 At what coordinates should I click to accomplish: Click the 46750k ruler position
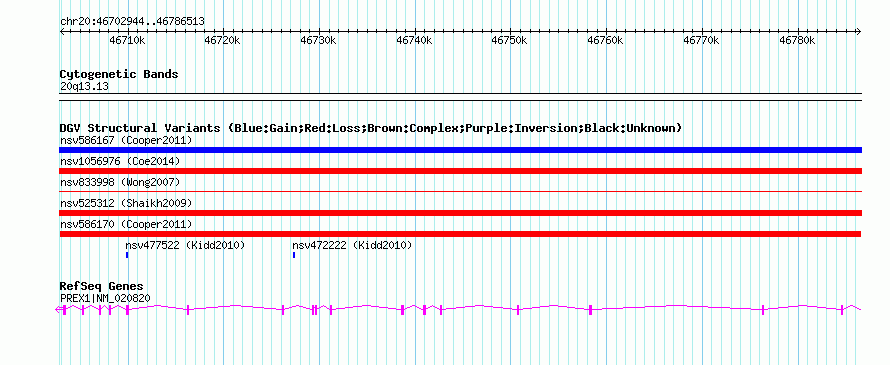(510, 40)
